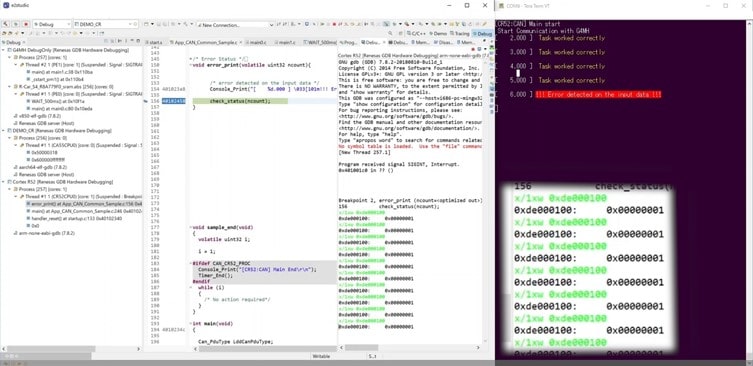The height and width of the screenshot is (366, 753).
Task: Toggle the breakpoint marker at line 156
Action: [146, 101]
